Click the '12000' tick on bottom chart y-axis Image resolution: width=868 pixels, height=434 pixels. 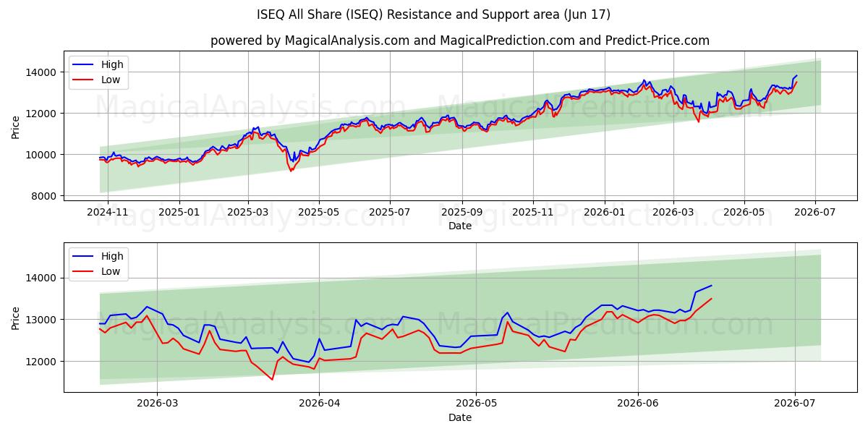(43, 361)
